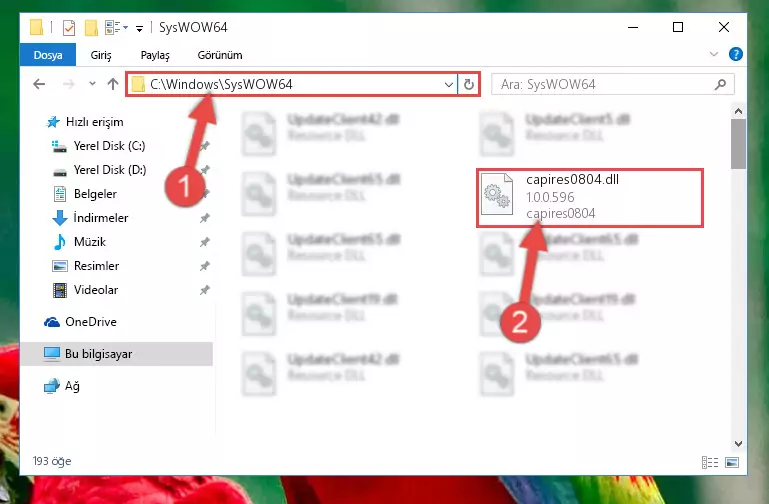Screen dimensions: 769x504
Task: Click the Bu bilgisayar monitor icon
Action: 51,353
